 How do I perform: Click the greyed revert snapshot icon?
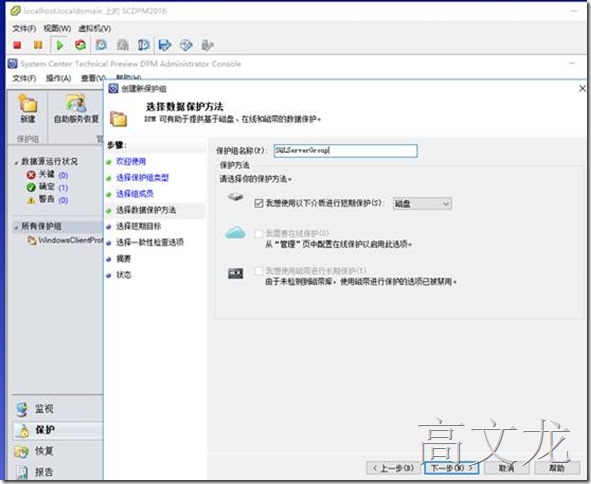pos(122,45)
